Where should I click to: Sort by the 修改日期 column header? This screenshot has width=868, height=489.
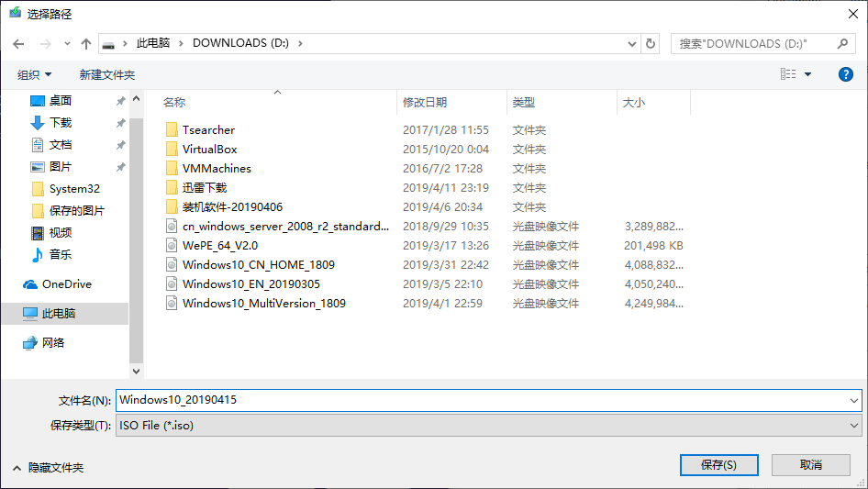pos(425,103)
